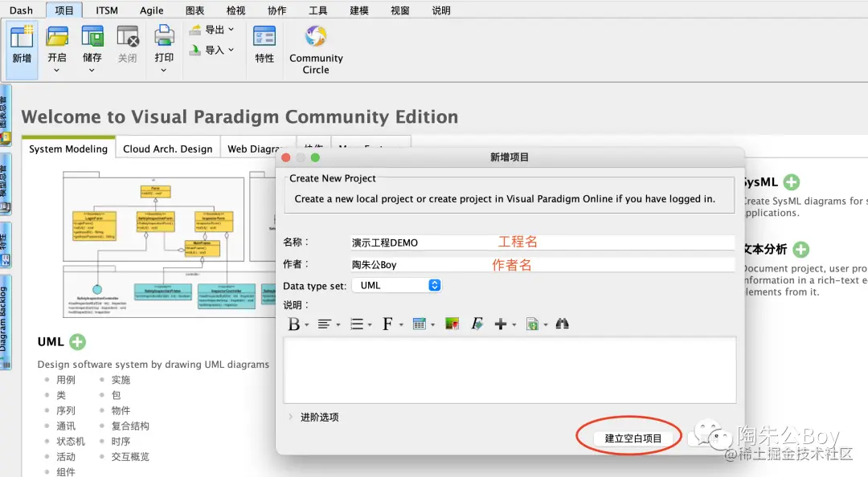
Task: Open the 检视 ribbon tab
Action: [235, 10]
